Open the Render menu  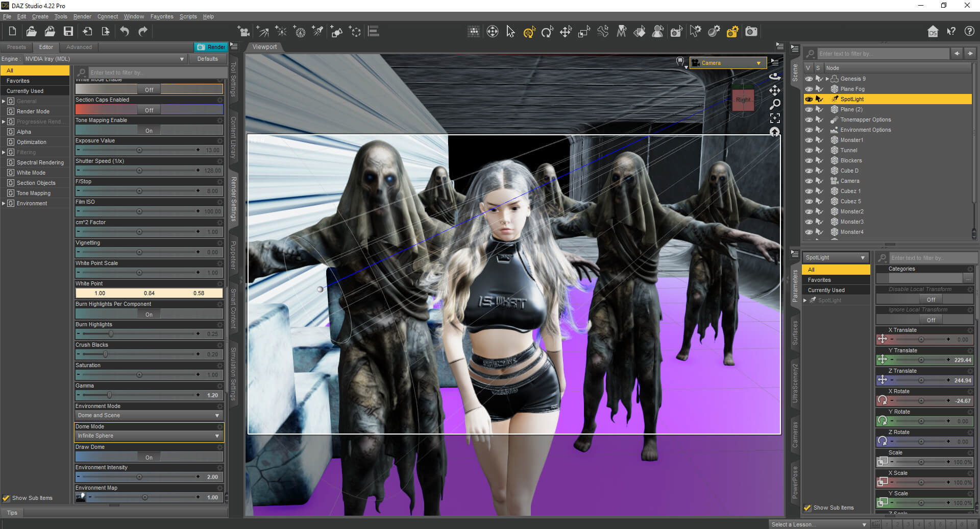tap(82, 16)
